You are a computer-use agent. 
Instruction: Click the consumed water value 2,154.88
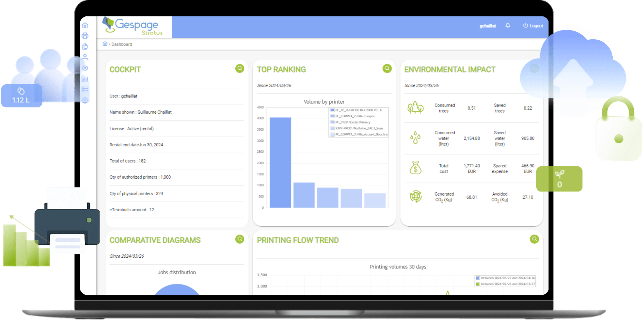[472, 138]
